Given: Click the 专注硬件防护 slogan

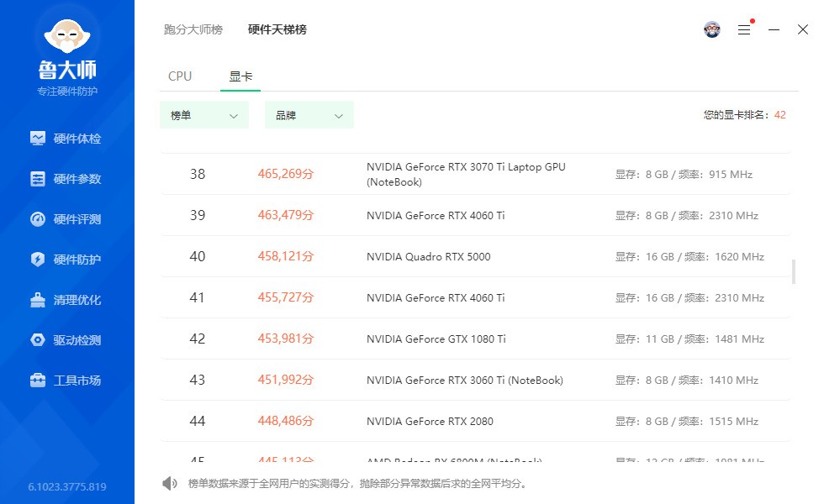Looking at the screenshot, I should pos(67,92).
